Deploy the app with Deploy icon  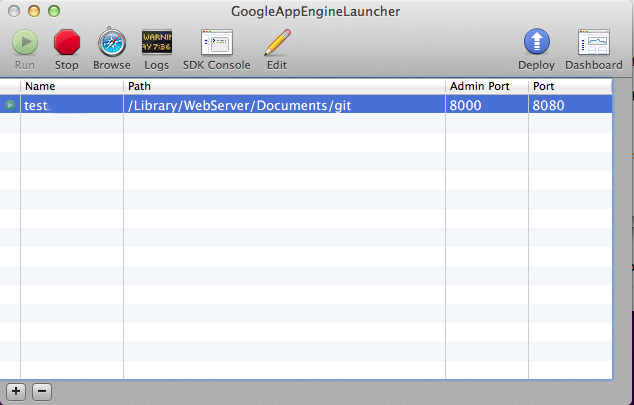[x=537, y=42]
